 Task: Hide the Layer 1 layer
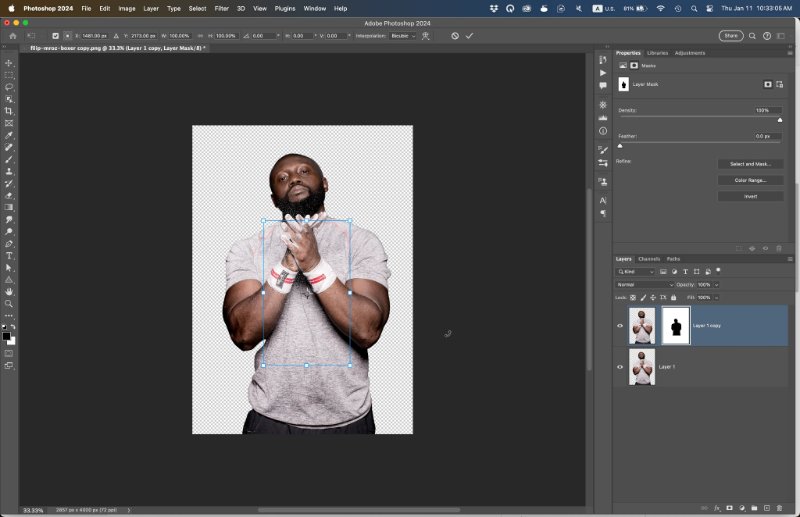(620, 367)
